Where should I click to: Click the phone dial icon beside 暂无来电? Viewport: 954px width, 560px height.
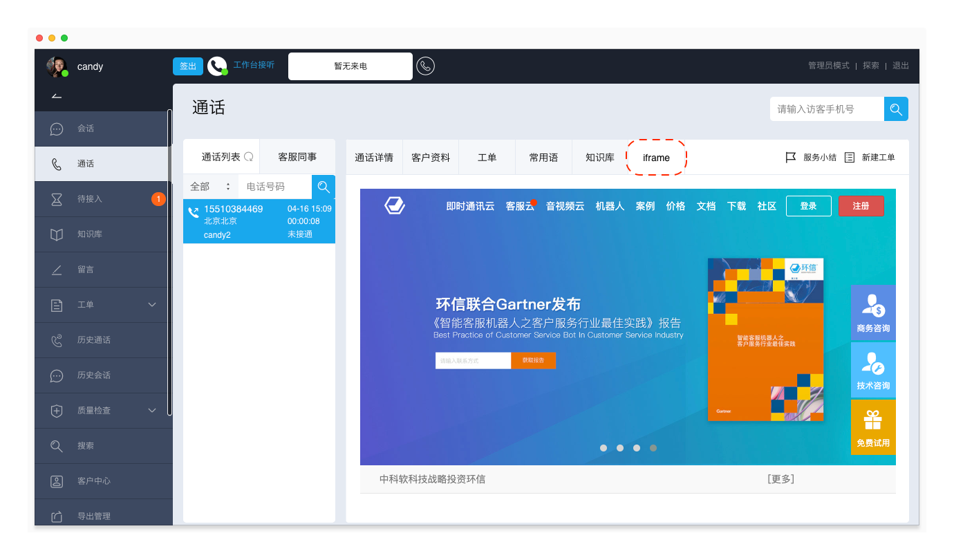click(x=425, y=66)
